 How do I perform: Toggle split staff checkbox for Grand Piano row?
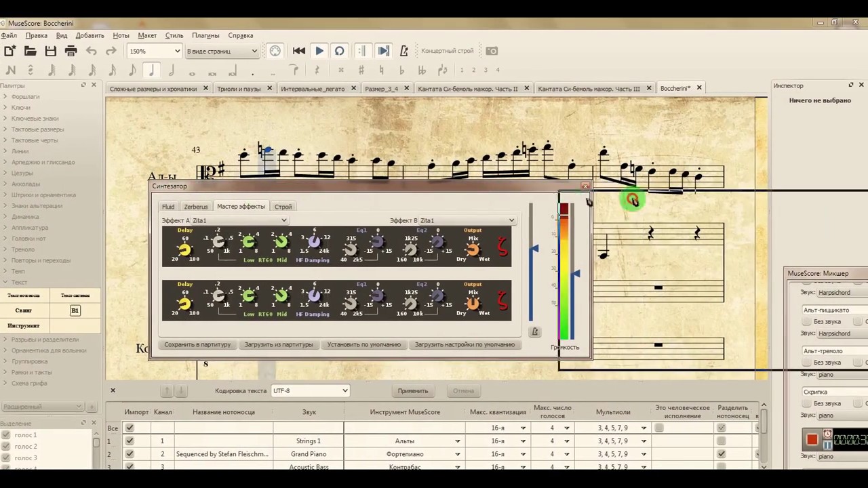click(x=721, y=454)
